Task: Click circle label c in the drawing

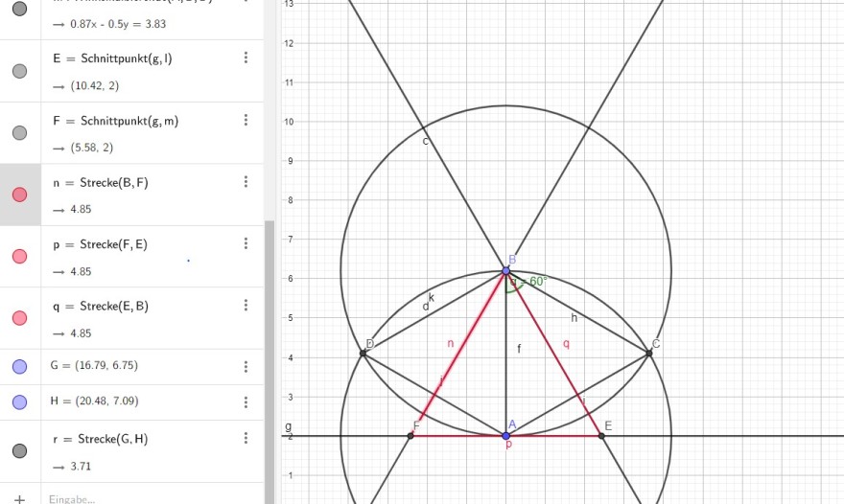Action: [x=425, y=141]
